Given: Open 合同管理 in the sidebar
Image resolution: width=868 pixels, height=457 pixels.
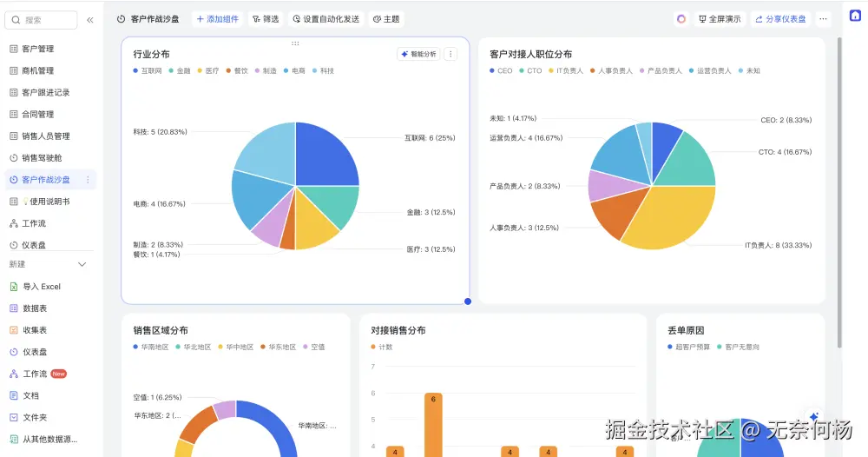Looking at the screenshot, I should pyautogui.click(x=37, y=114).
